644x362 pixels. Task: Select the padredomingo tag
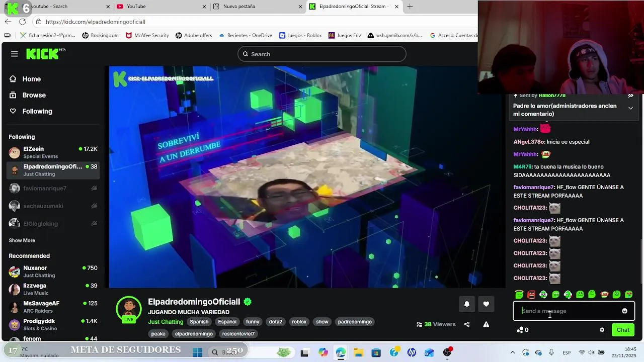[x=355, y=322]
